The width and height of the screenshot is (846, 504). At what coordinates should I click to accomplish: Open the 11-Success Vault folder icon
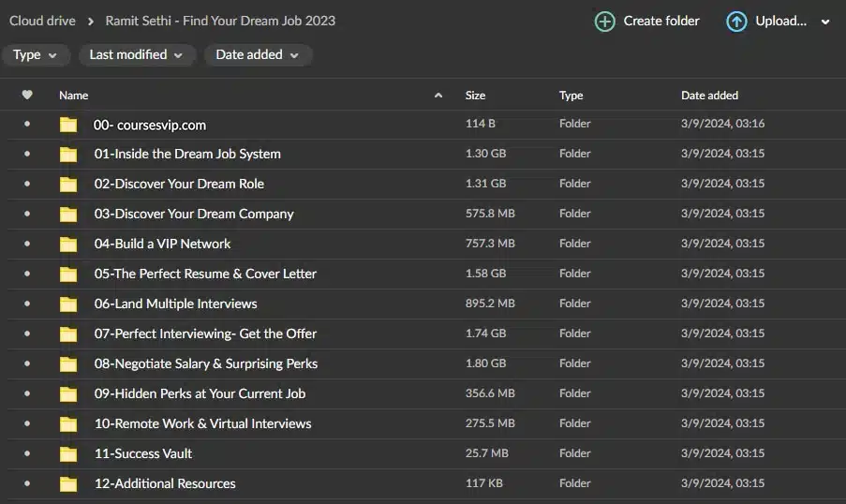(68, 454)
